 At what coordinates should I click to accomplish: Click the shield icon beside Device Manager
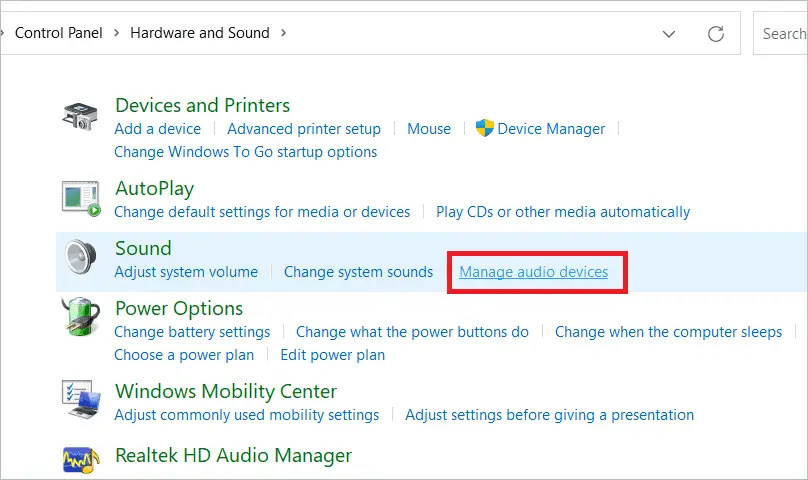click(484, 128)
